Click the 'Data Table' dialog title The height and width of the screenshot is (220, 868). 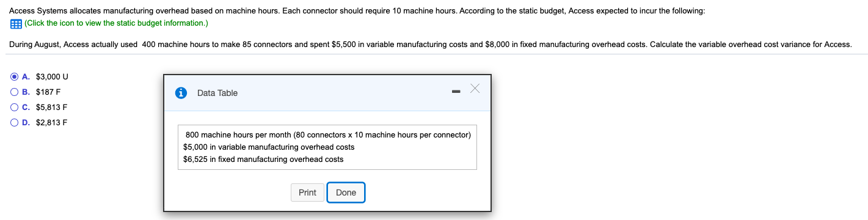[x=217, y=93]
